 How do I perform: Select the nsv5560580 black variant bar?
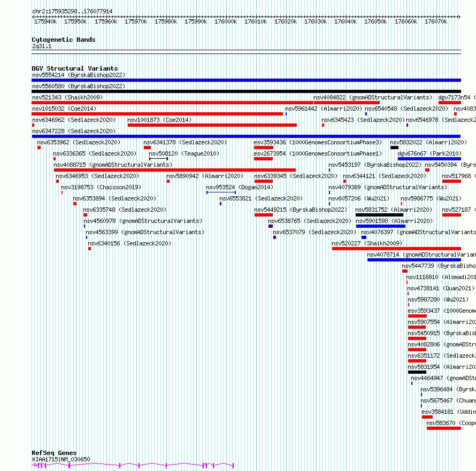(x=246, y=91)
